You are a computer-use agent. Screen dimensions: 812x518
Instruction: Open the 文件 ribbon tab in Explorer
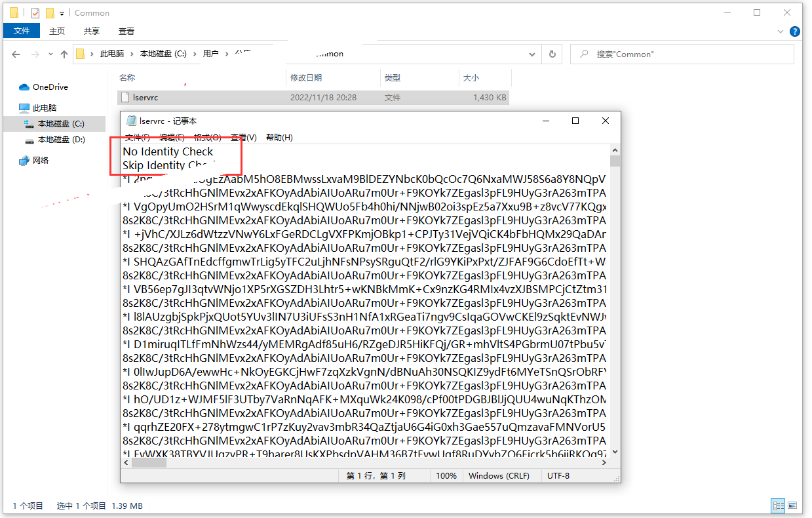coord(22,31)
